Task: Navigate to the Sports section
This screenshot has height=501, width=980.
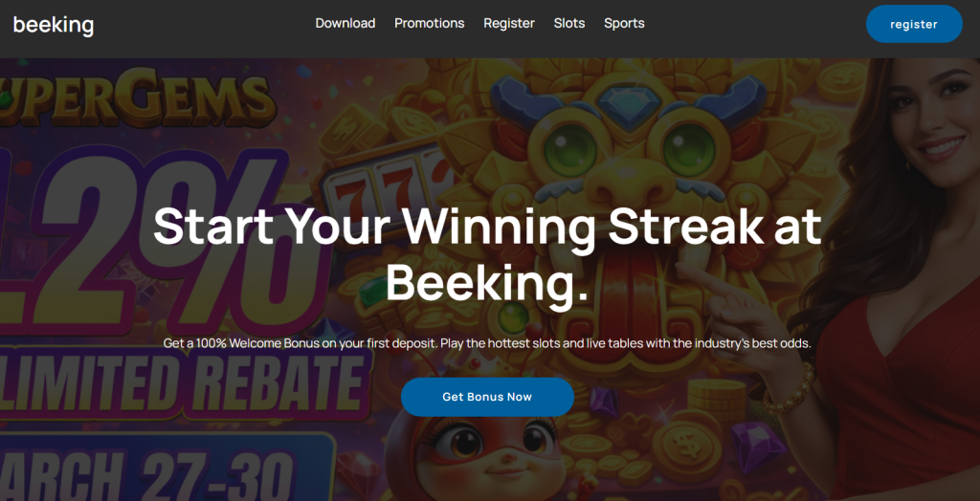Action: 624,23
